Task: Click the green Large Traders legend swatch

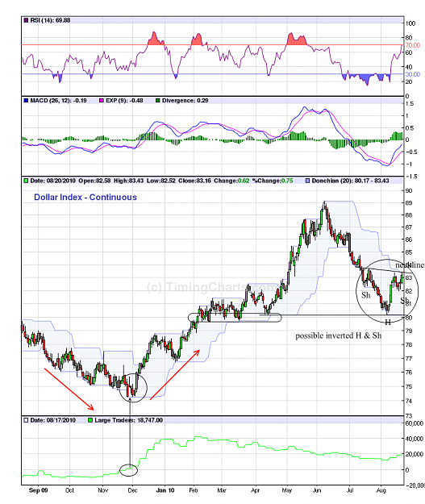Action: 90,420
